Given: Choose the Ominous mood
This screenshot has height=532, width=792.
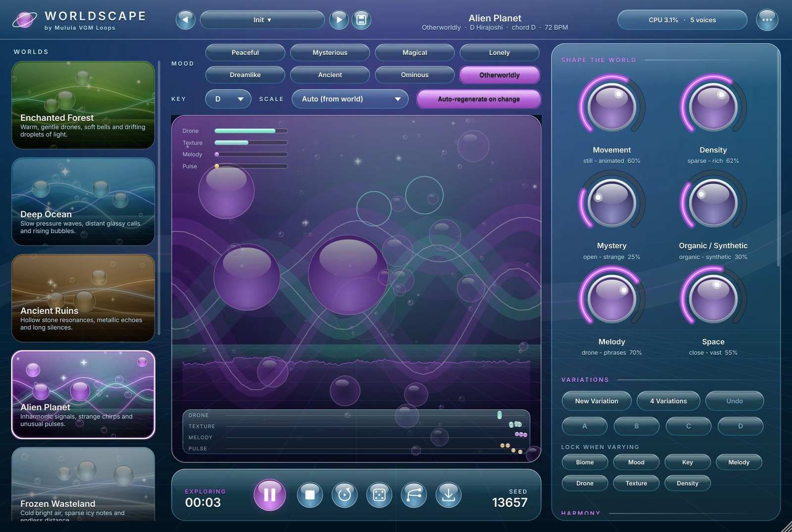Looking at the screenshot, I should [x=415, y=75].
